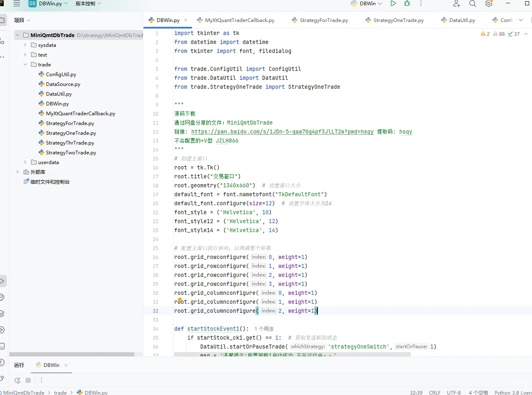Open the IDE settings gear menu

[489, 4]
